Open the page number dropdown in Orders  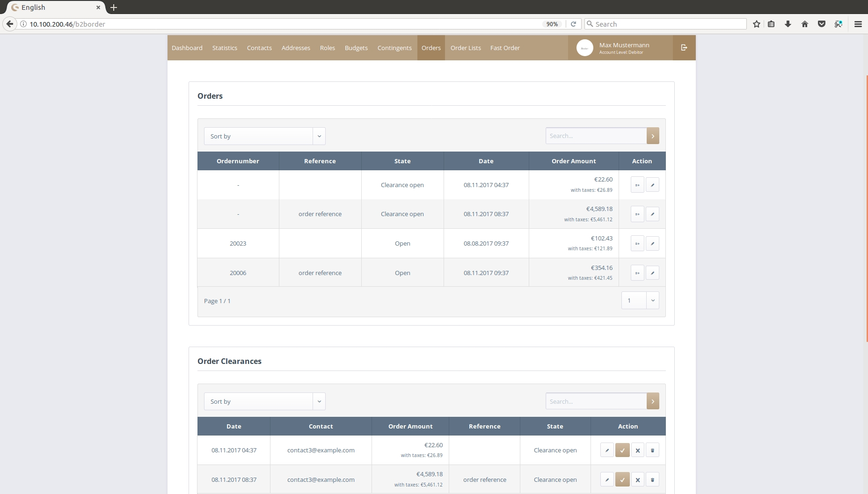click(640, 300)
